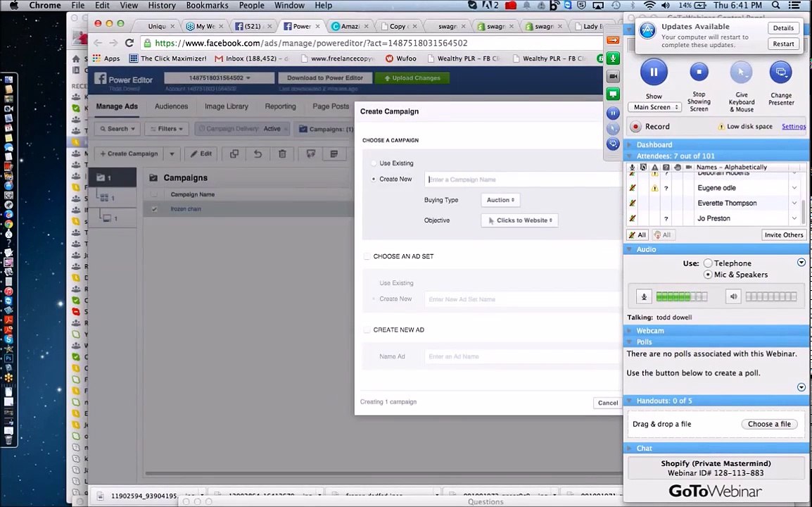The image size is (812, 507).
Task: Click the small pause grab tab icon
Action: [x=613, y=113]
